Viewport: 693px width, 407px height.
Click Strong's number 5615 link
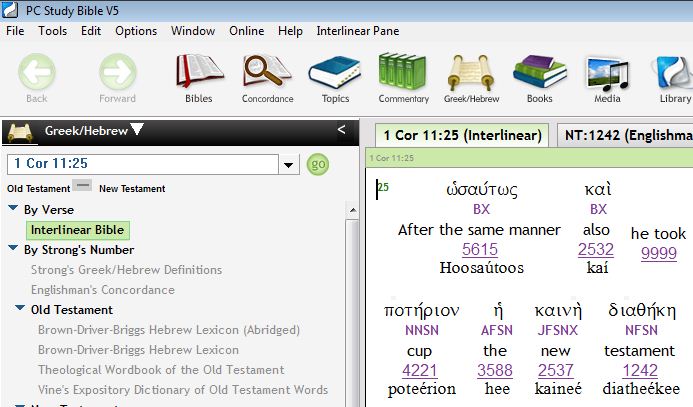[x=479, y=250]
